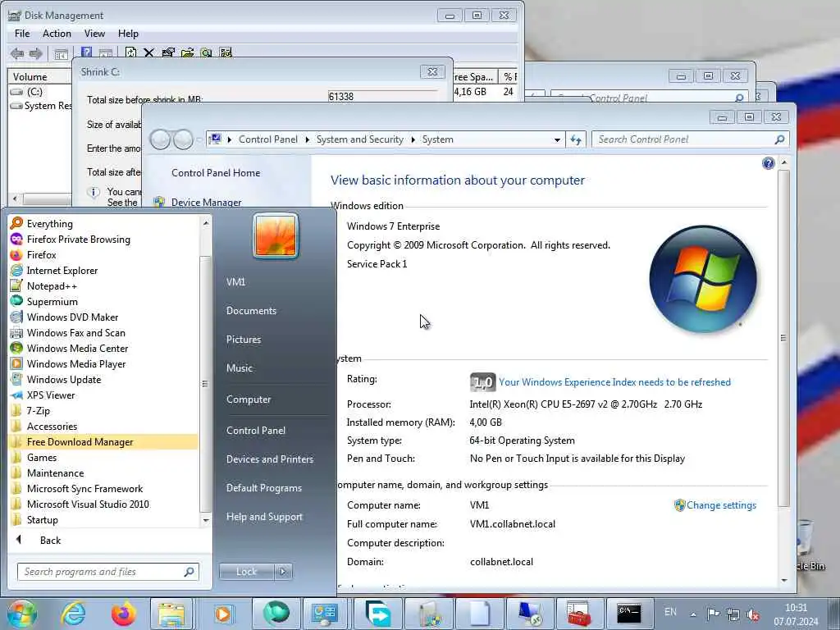Expand the Accessories folder
Viewport: 840px width, 630px height.
pyautogui.click(x=52, y=427)
